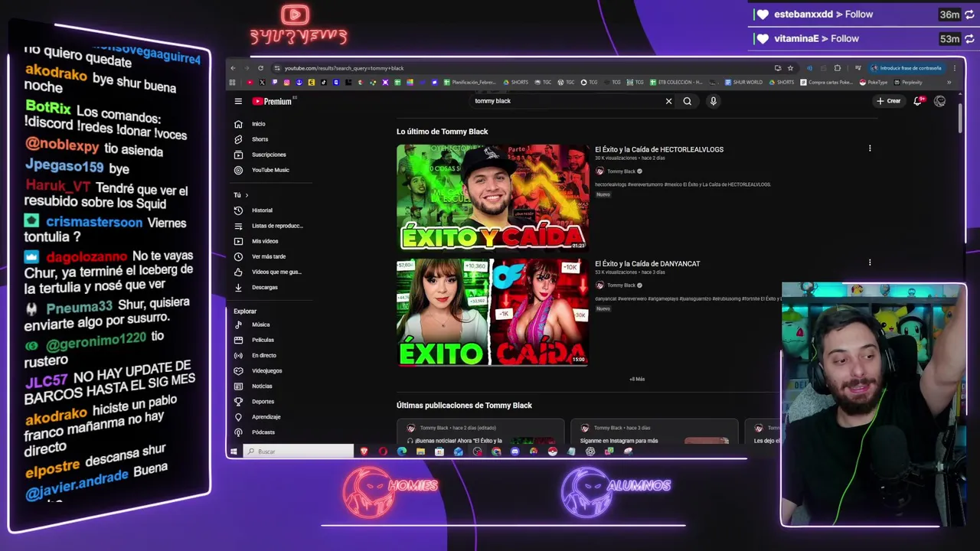The height and width of the screenshot is (551, 980).
Task: Open Tommy Black channel under DANYANCAT video
Action: (621, 285)
